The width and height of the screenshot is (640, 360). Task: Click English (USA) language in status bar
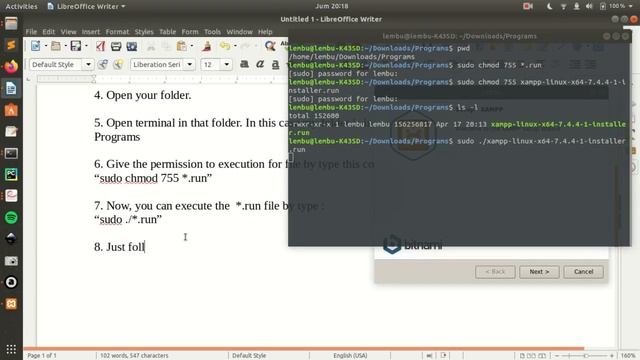coord(350,356)
